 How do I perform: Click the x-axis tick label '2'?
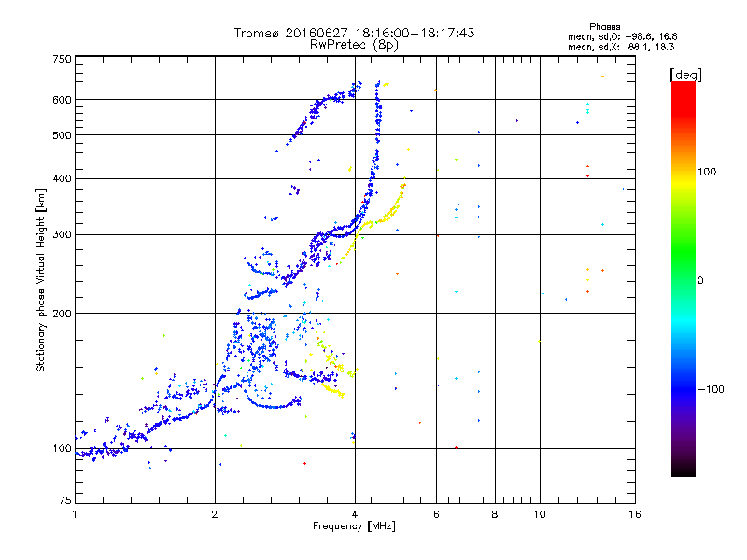coord(215,514)
